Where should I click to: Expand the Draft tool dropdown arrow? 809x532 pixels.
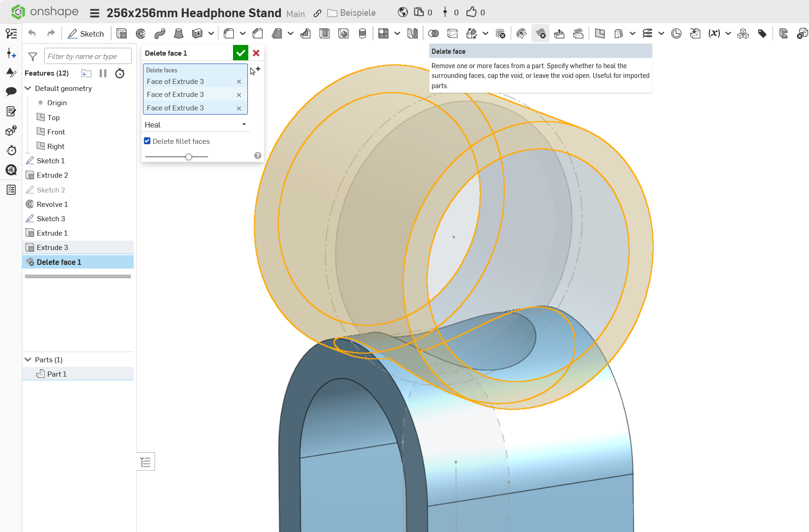[291, 33]
